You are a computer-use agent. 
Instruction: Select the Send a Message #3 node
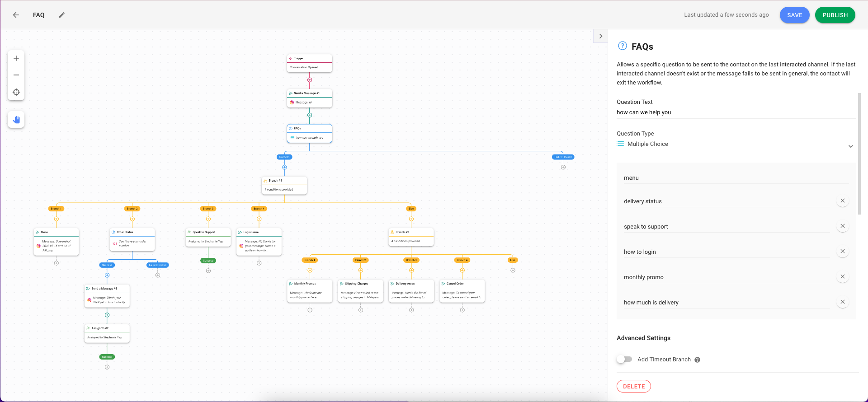pyautogui.click(x=107, y=296)
